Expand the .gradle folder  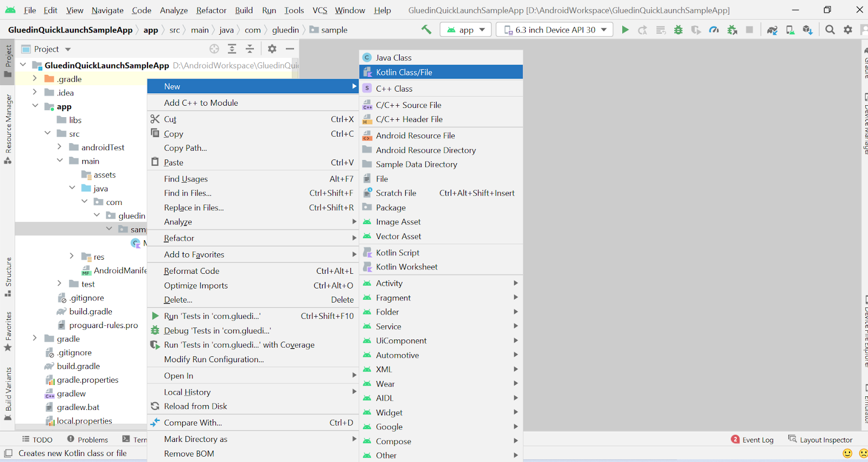point(35,79)
